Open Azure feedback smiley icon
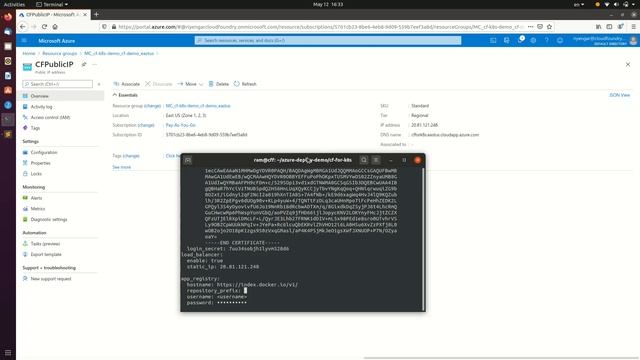The height and width of the screenshot is (360, 640). point(560,40)
